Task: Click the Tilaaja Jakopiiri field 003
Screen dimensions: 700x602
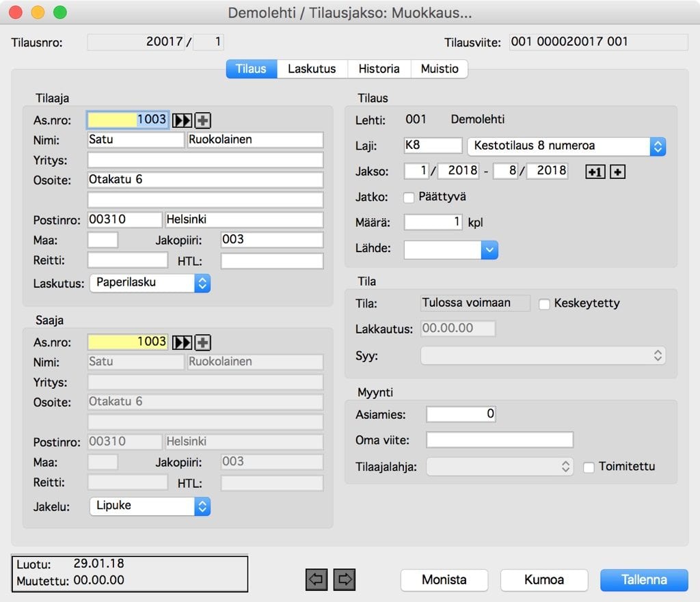Action: (x=272, y=240)
